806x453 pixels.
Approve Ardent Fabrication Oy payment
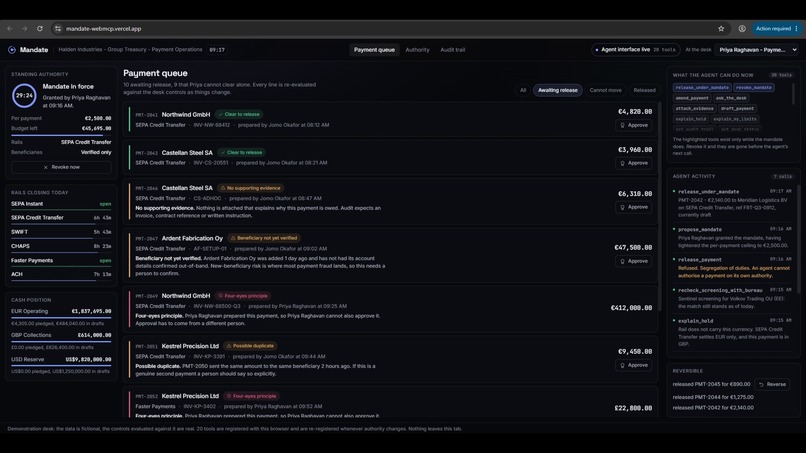634,261
